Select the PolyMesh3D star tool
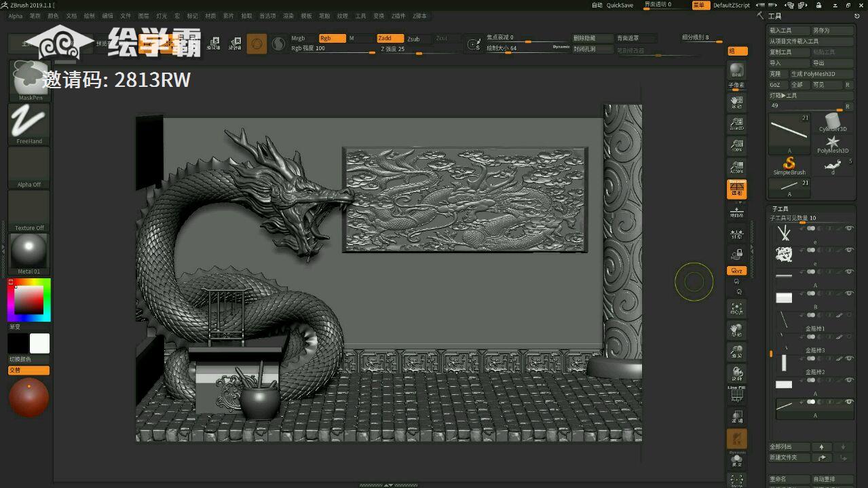The image size is (868, 488). [833, 144]
